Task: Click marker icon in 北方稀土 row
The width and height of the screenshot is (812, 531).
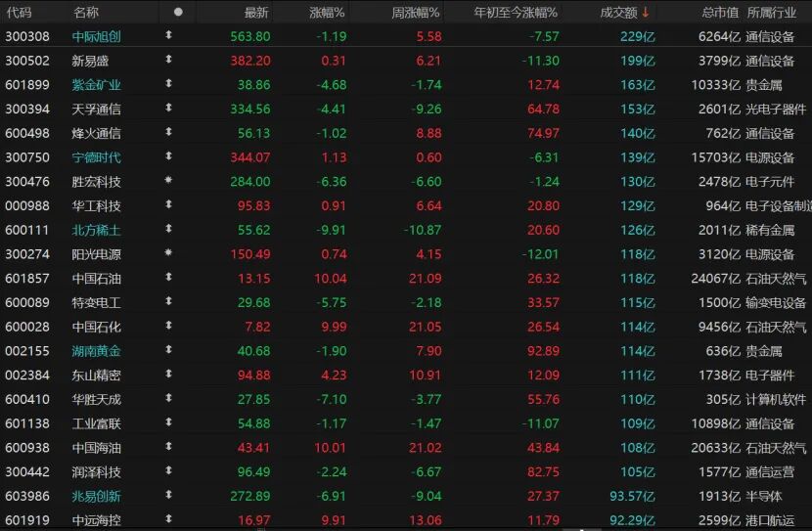Action: (x=168, y=229)
